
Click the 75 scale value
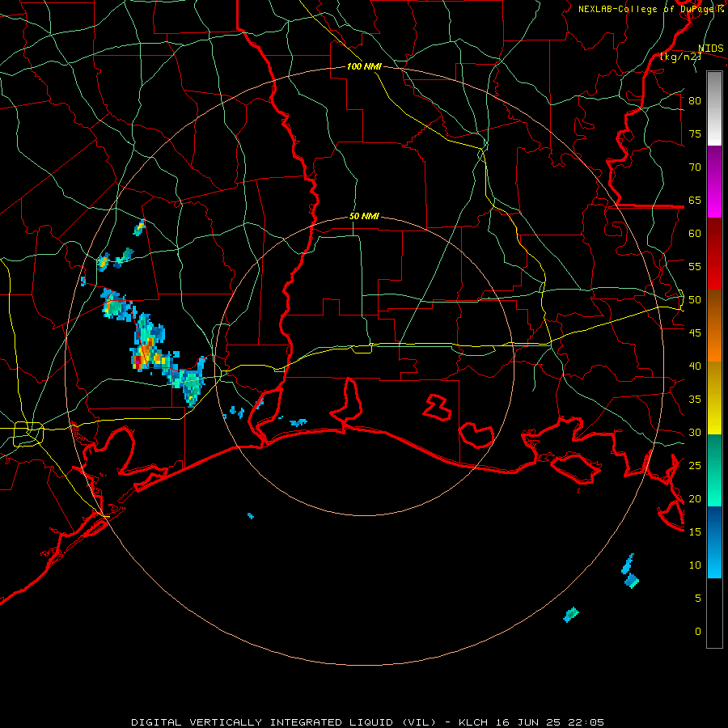click(695, 133)
